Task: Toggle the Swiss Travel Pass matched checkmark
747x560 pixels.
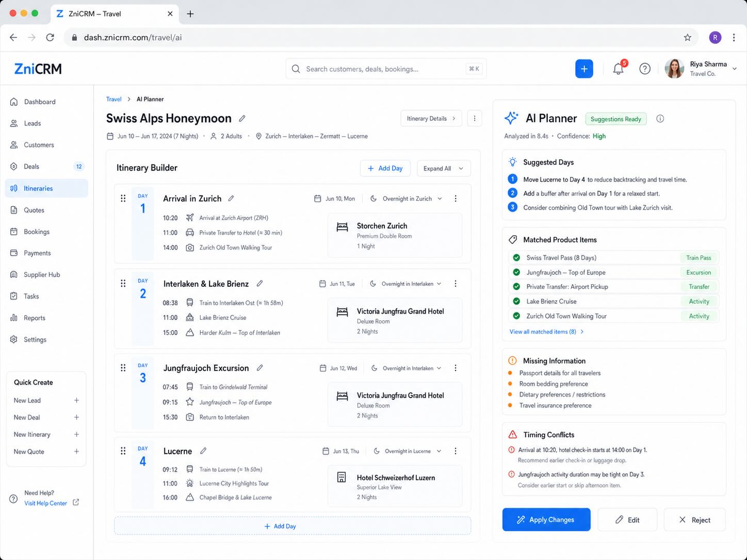Action: coord(516,258)
